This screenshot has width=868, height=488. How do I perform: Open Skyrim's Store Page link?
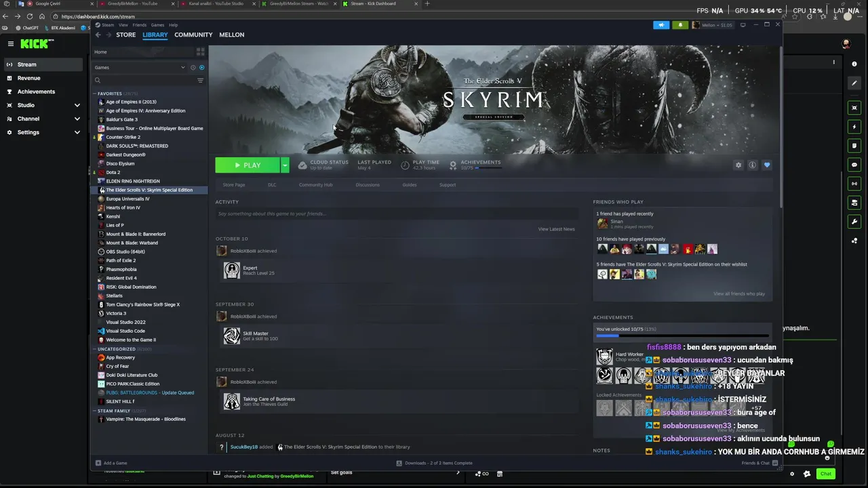(234, 185)
